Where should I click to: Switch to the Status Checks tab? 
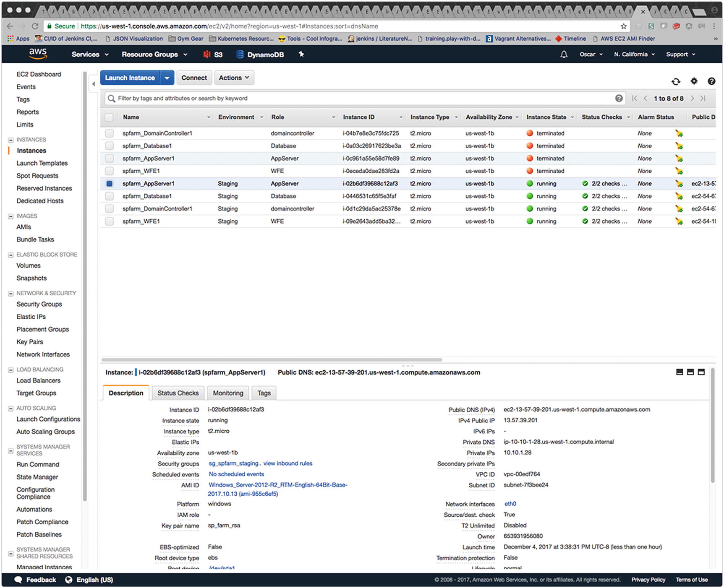(178, 393)
